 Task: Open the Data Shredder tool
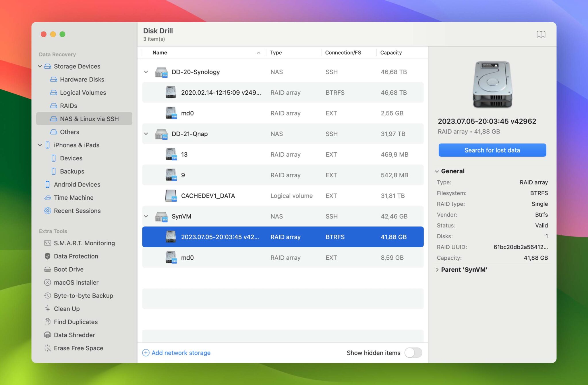(x=74, y=335)
